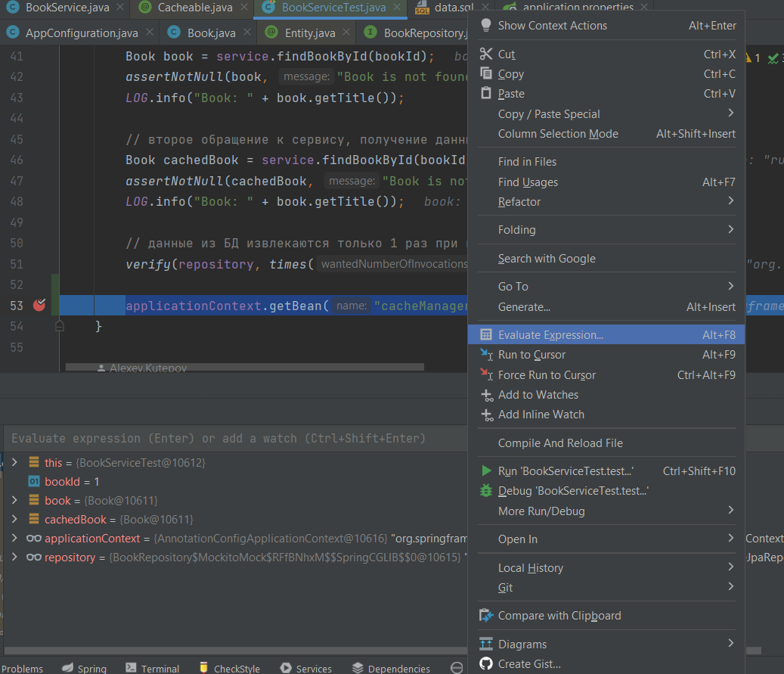Close the BookService.java tab

pos(120,7)
